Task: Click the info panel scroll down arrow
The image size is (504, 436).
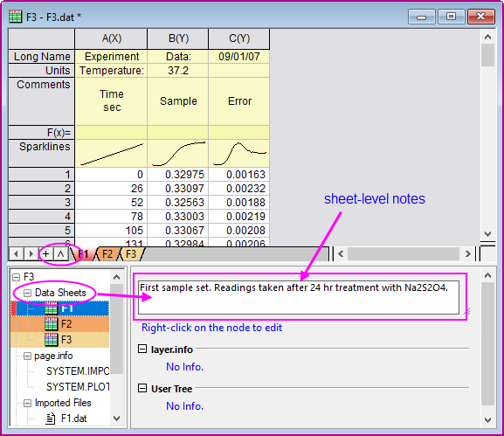Action: point(487,420)
